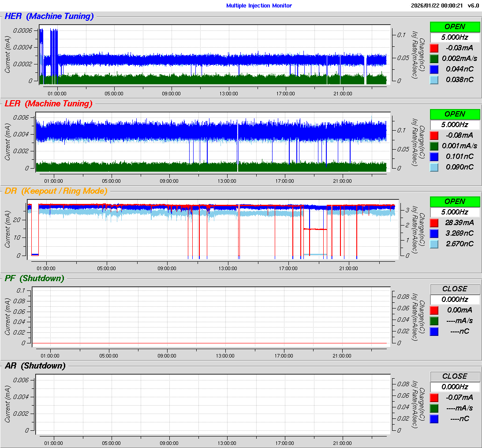
Task: Select the PF 0.000Hz frequency field
Action: (x=455, y=300)
